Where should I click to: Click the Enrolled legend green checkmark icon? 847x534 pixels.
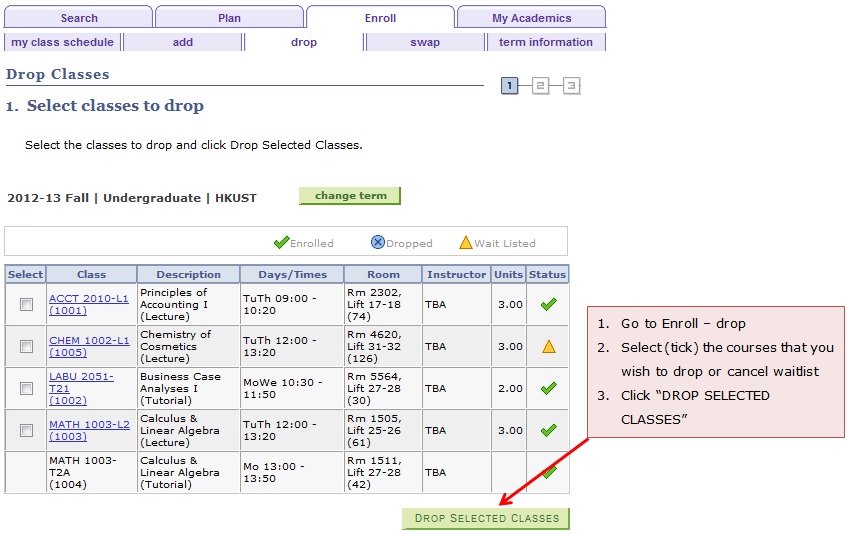point(281,242)
